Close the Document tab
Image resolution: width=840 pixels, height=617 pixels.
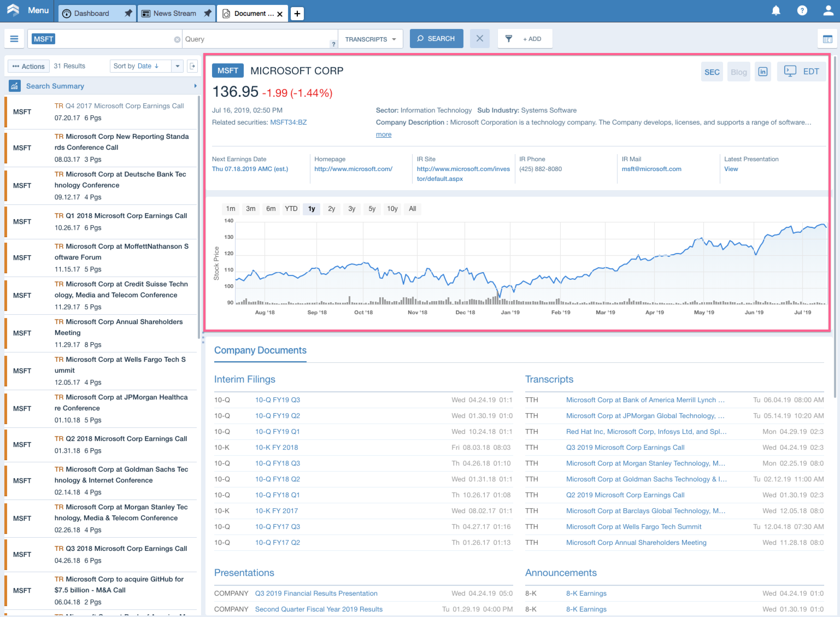coord(280,14)
